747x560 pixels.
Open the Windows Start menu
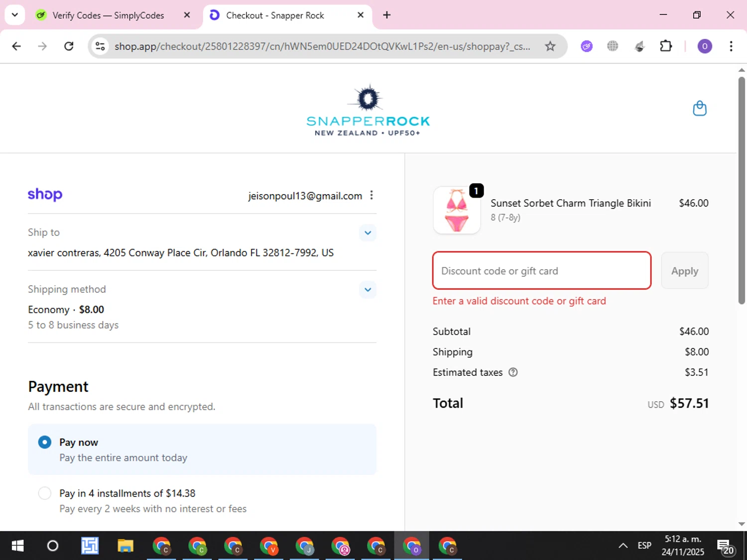(x=17, y=546)
